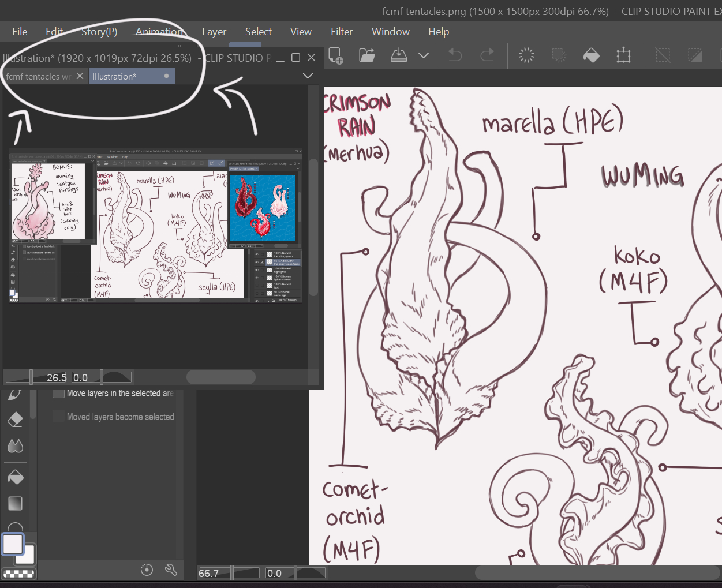Click the Open file folder icon

coord(367,55)
